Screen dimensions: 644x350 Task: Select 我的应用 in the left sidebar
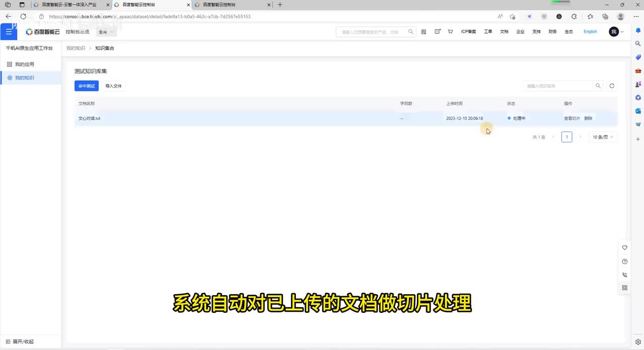coord(25,64)
